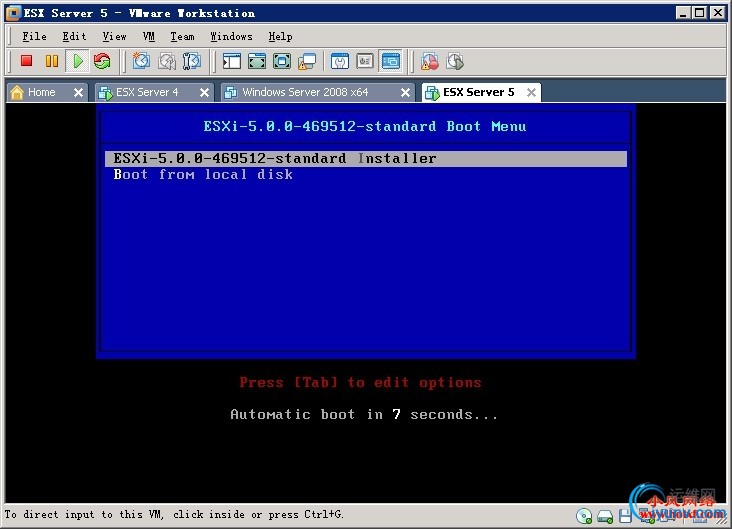Click the floppy drive status icon
The width and height of the screenshot is (732, 529).
625,516
